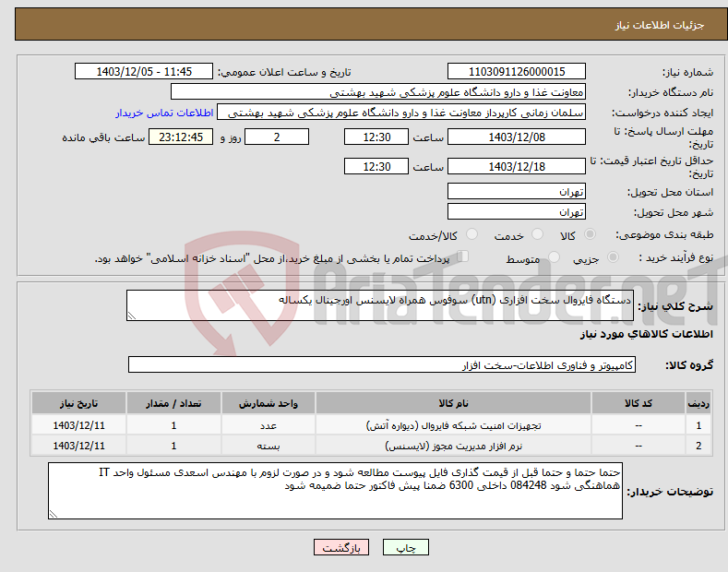Click the تعداد / مقدار column header
Screen dimensions: 728x572
[173, 403]
